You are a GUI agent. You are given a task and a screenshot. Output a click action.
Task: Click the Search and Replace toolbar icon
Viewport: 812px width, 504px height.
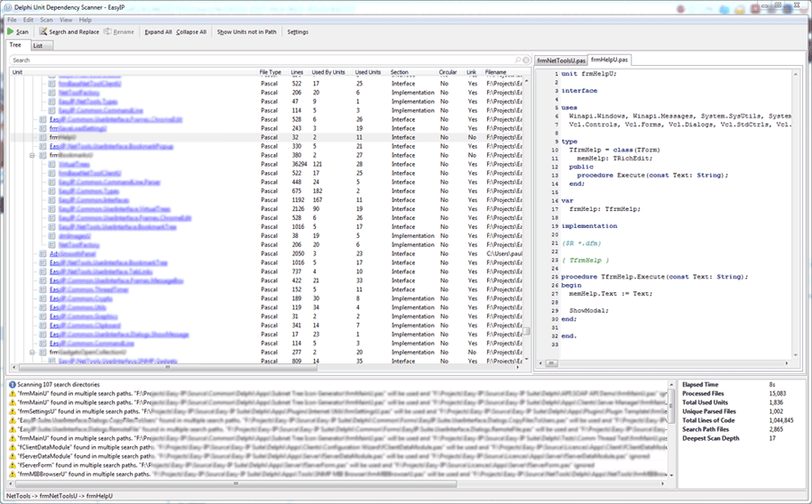[x=42, y=32]
